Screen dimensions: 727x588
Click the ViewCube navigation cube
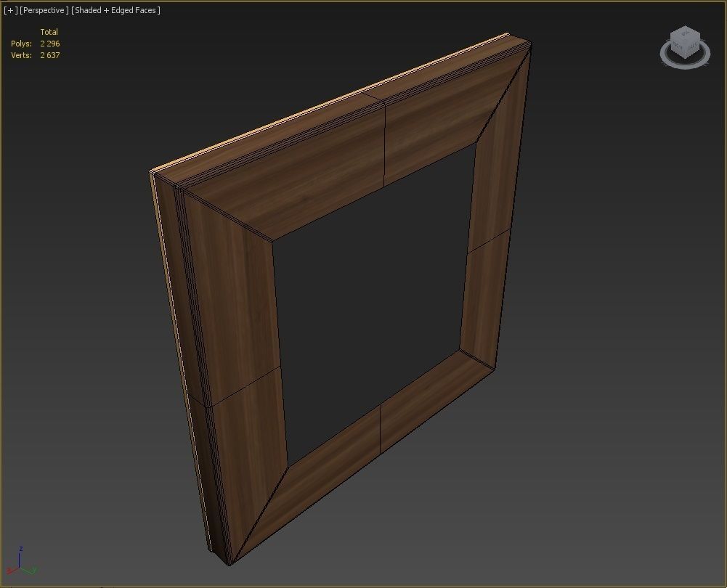pos(685,43)
